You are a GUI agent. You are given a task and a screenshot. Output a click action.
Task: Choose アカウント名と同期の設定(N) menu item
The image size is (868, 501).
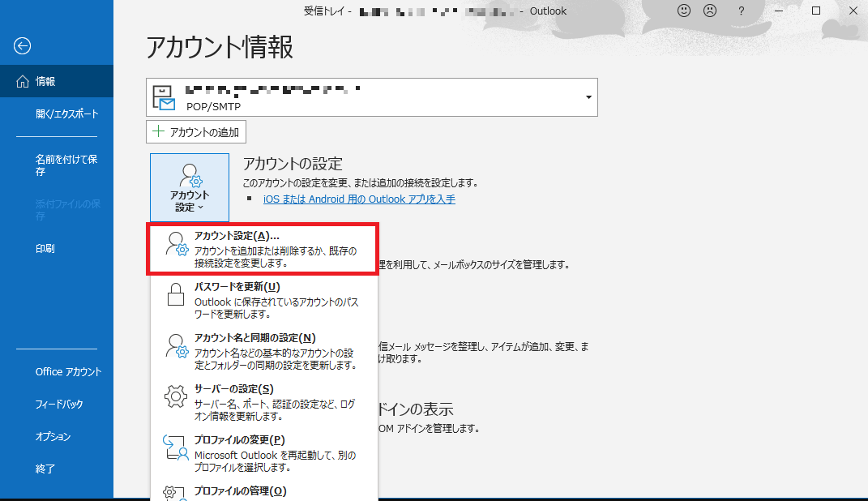[264, 351]
